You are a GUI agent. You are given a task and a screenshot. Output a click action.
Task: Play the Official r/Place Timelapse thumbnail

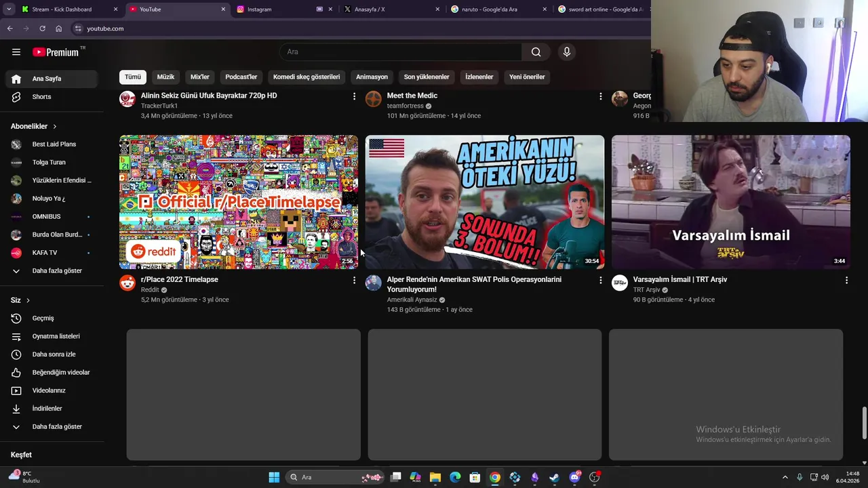[239, 202]
